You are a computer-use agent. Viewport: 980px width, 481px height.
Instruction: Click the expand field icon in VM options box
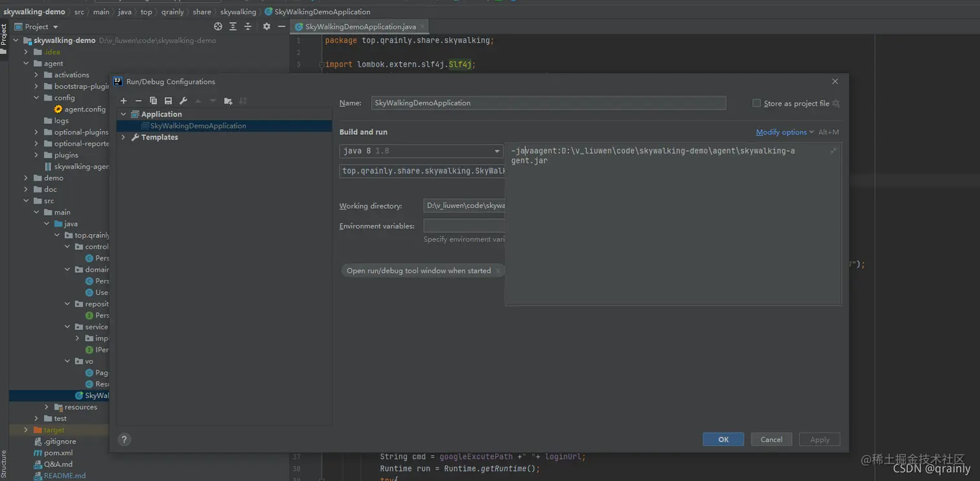tap(833, 150)
